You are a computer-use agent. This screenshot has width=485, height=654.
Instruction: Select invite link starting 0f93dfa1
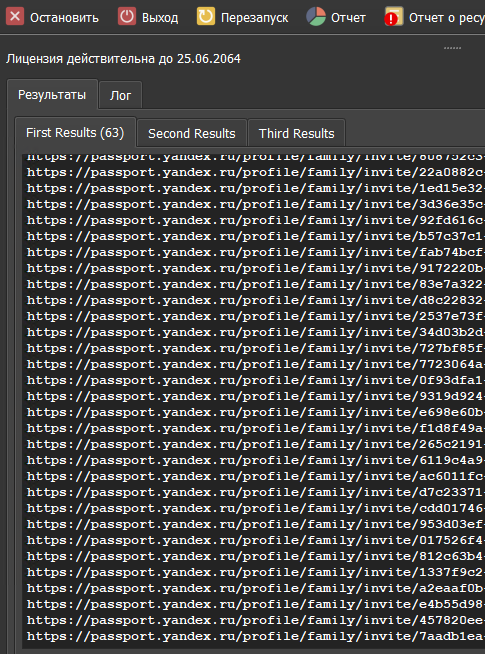(256, 380)
